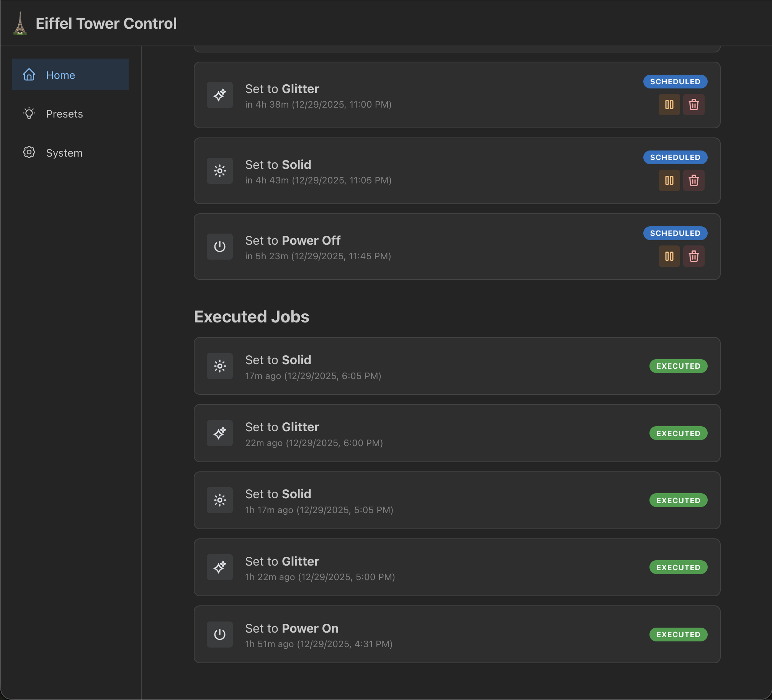Click the EXECUTED badge on Power On job
Screen dimensions: 772x700
pyautogui.click(x=678, y=635)
